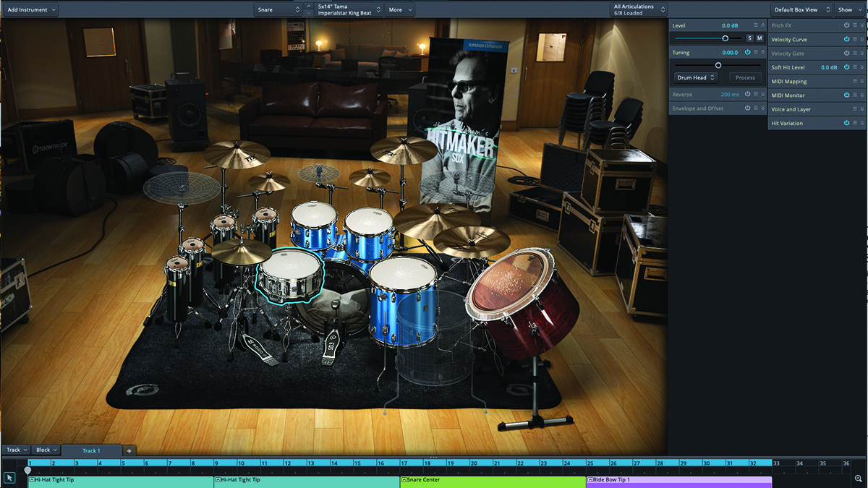Open the Hit Variation menu icon
This screenshot has width=868, height=488.
click(x=854, y=123)
